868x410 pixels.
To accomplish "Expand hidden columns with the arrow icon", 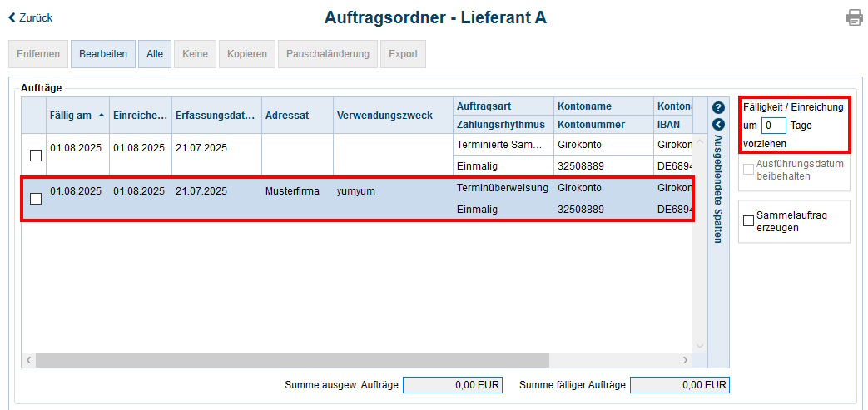I will 719,125.
